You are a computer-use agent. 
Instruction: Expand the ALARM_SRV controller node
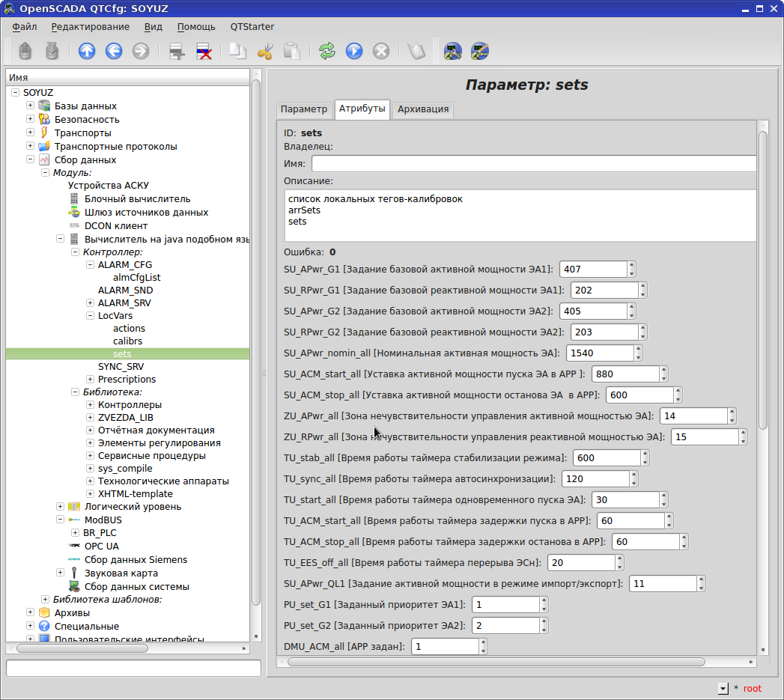click(90, 302)
